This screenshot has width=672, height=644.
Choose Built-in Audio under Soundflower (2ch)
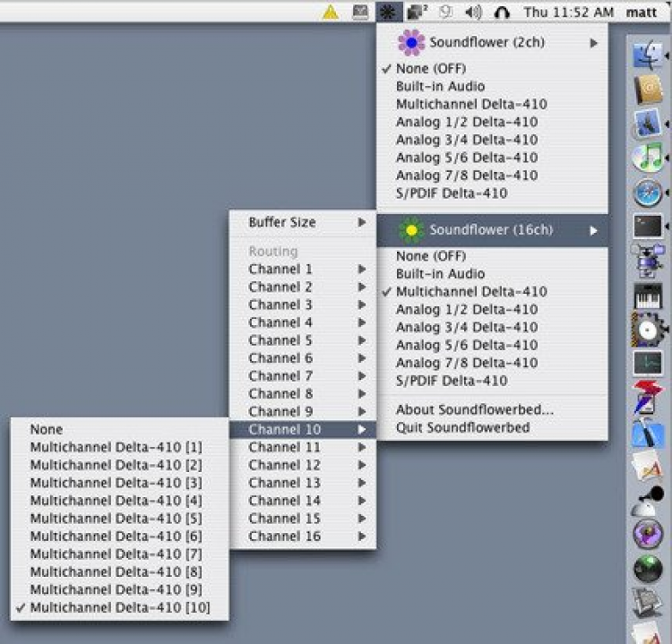pyautogui.click(x=493, y=86)
